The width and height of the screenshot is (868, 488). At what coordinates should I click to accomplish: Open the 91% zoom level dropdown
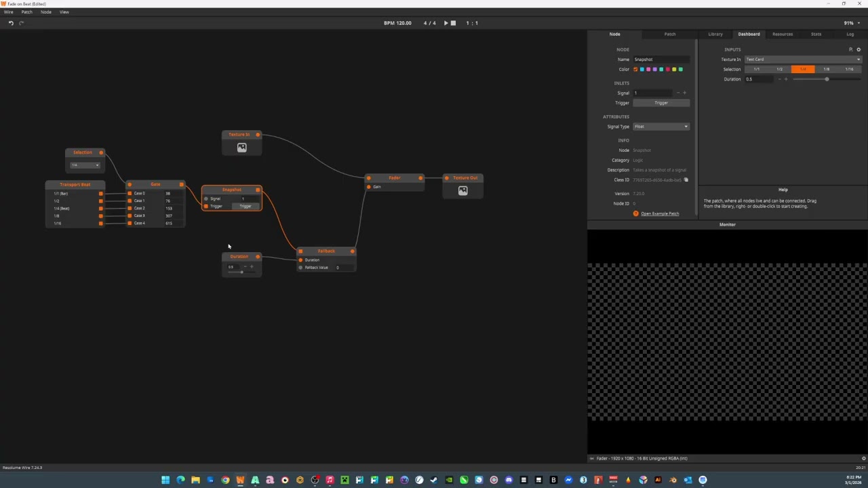(851, 23)
